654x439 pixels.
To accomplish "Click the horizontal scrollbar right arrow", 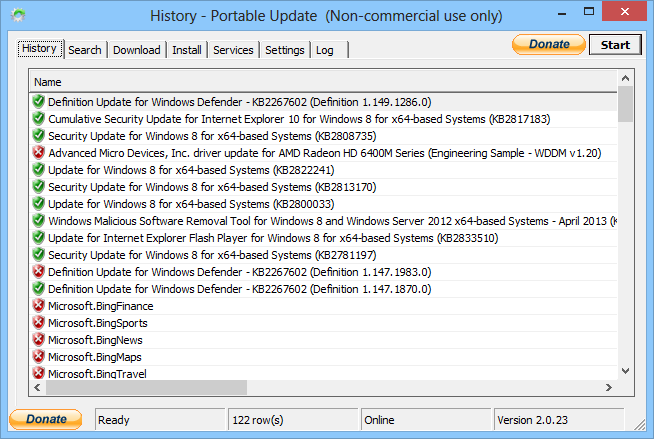I will click(x=609, y=387).
